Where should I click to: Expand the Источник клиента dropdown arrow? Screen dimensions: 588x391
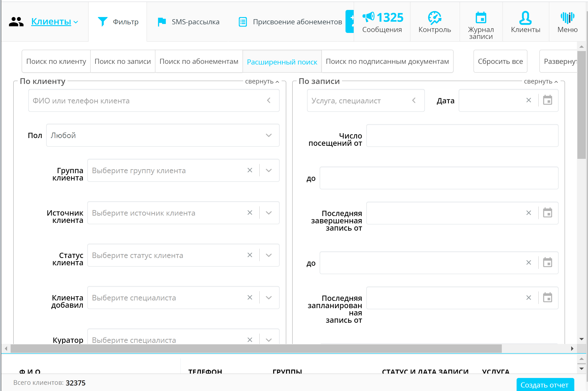[269, 213]
